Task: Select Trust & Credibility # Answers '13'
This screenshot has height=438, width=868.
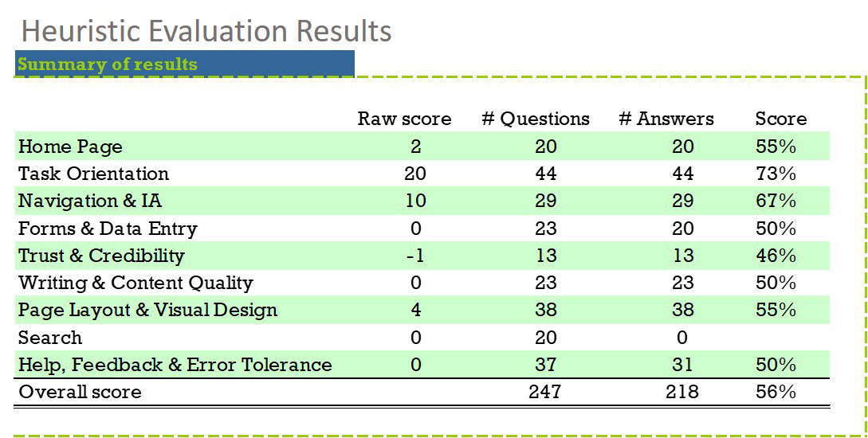Action: tap(682, 256)
